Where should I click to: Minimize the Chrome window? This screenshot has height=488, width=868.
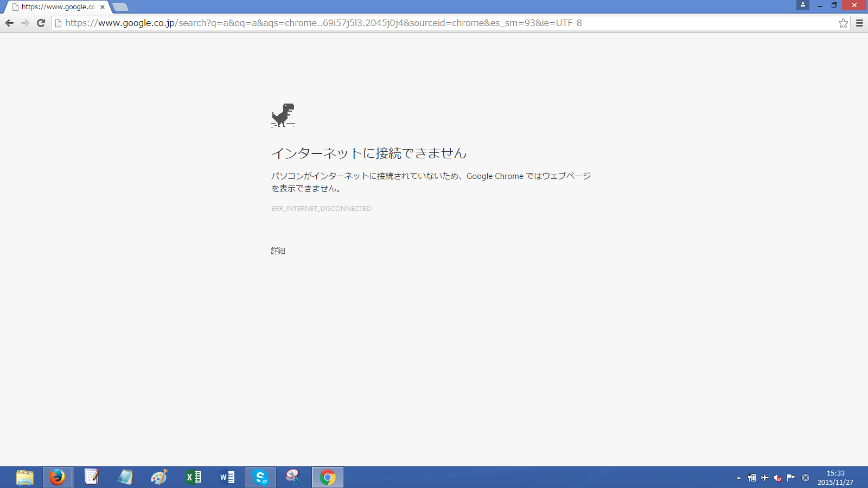[x=820, y=5]
